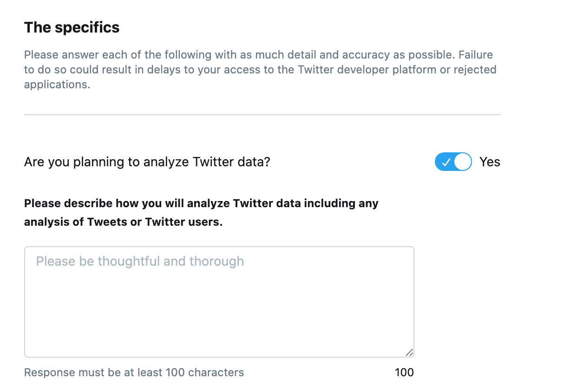Viewport: 564px width, 392px height.
Task: Click the "Yes" label beside the toggle
Action: tap(490, 162)
